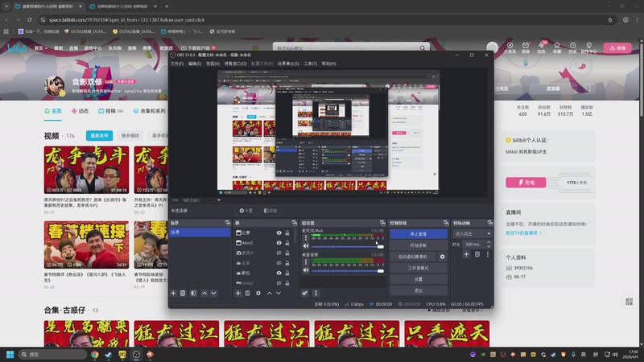Open transition properties three-dot menu
The image size is (644, 362).
[488, 254]
